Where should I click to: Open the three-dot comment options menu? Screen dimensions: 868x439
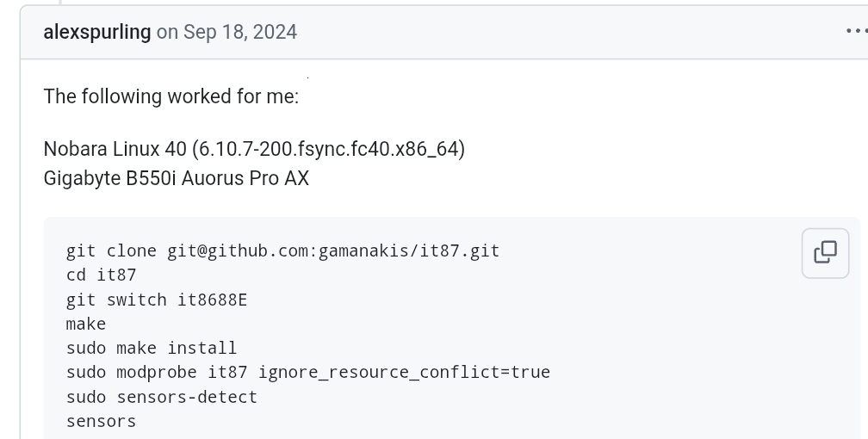[856, 31]
